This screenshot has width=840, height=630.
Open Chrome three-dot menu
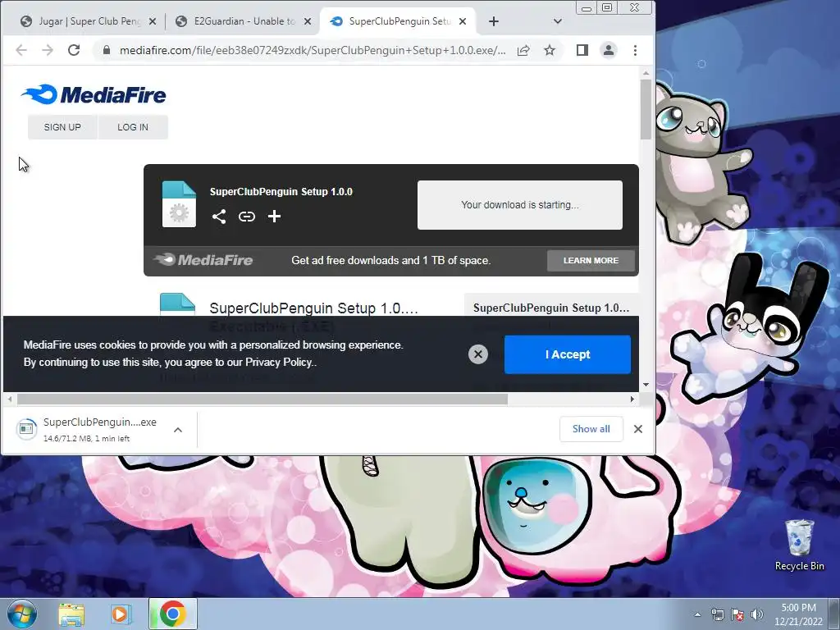point(636,50)
